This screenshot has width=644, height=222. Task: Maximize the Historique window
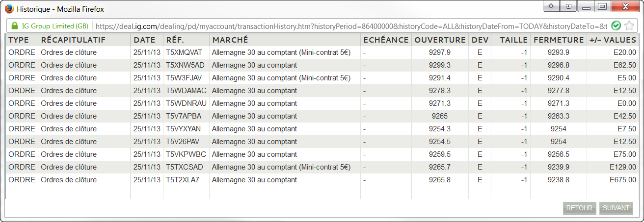tap(602, 6)
